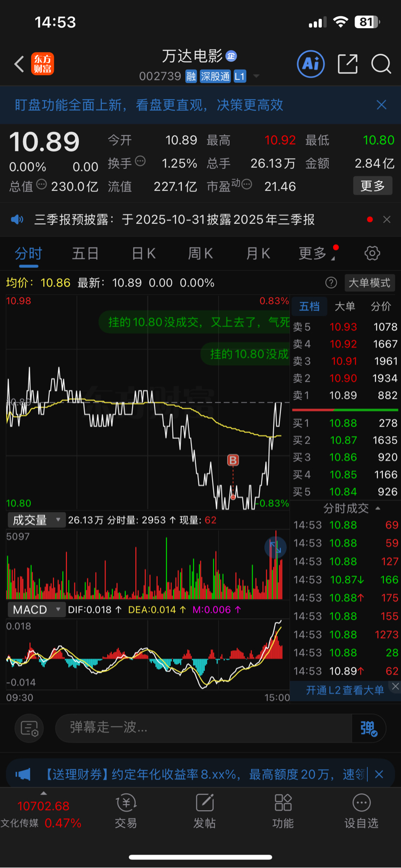Expand stock title dropdown arrow
The image size is (401, 868).
click(x=256, y=77)
